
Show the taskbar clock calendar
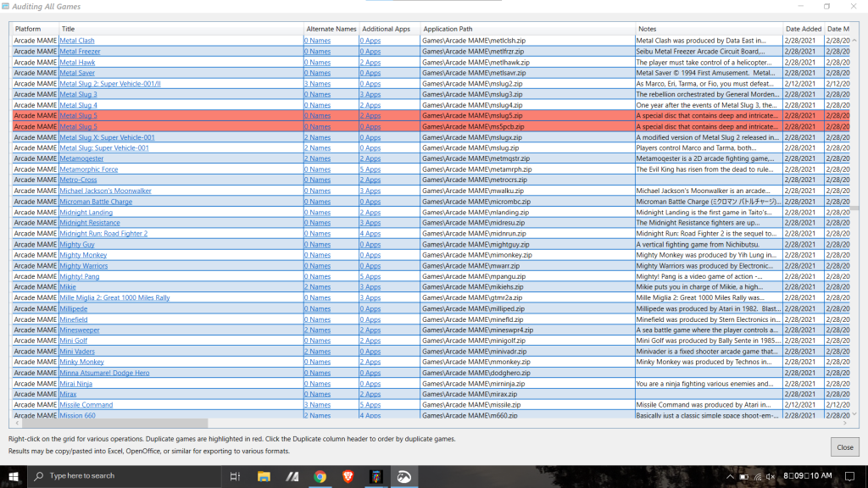point(808,476)
